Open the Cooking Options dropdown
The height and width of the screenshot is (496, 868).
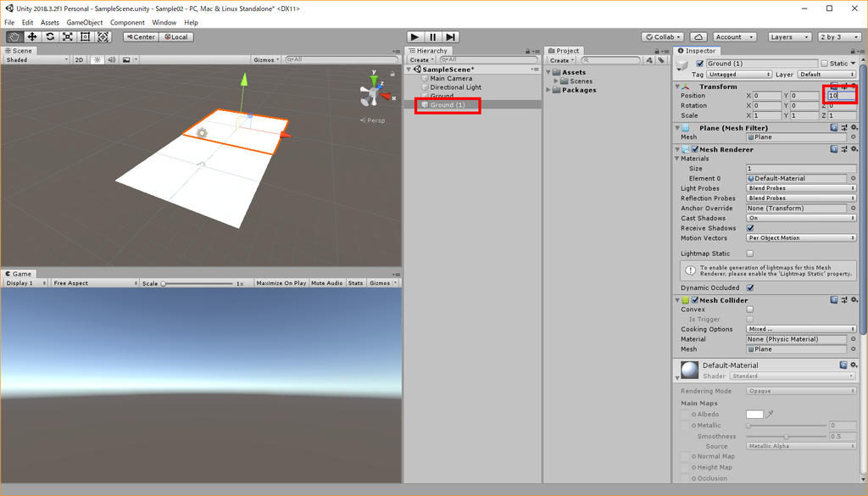pos(801,329)
